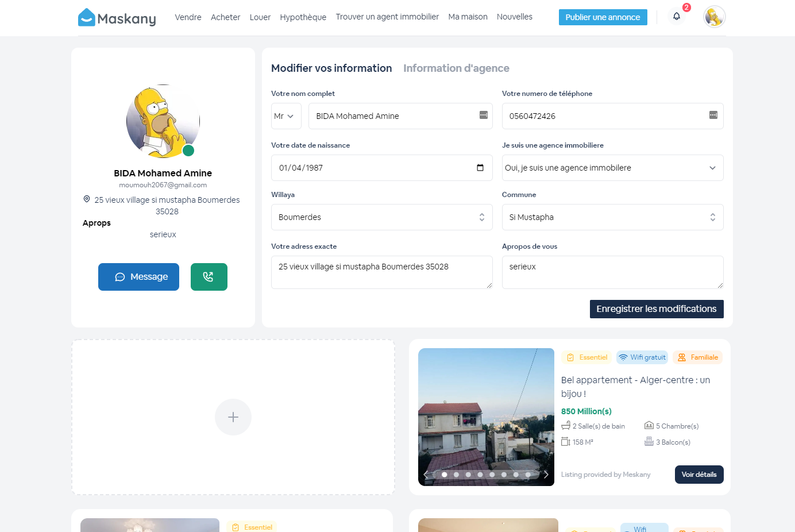795x532 pixels.
Task: Select the last carousel dot
Action: coord(528,475)
